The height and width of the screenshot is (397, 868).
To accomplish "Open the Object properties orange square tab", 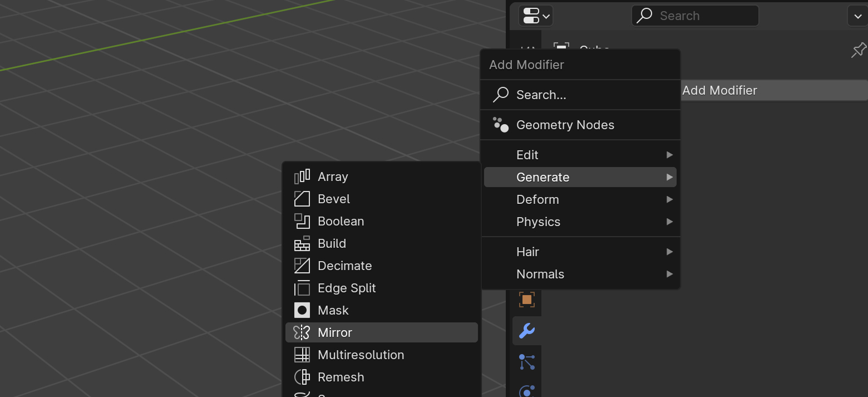I will (526, 300).
